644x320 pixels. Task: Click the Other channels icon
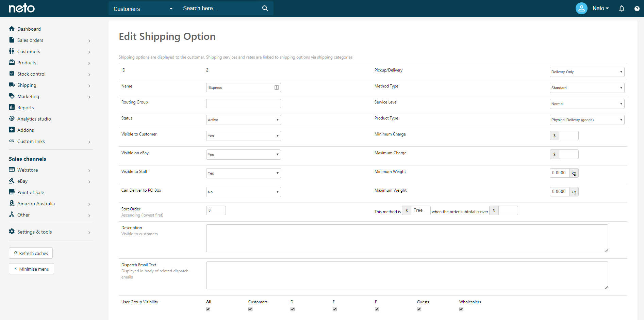tap(12, 214)
